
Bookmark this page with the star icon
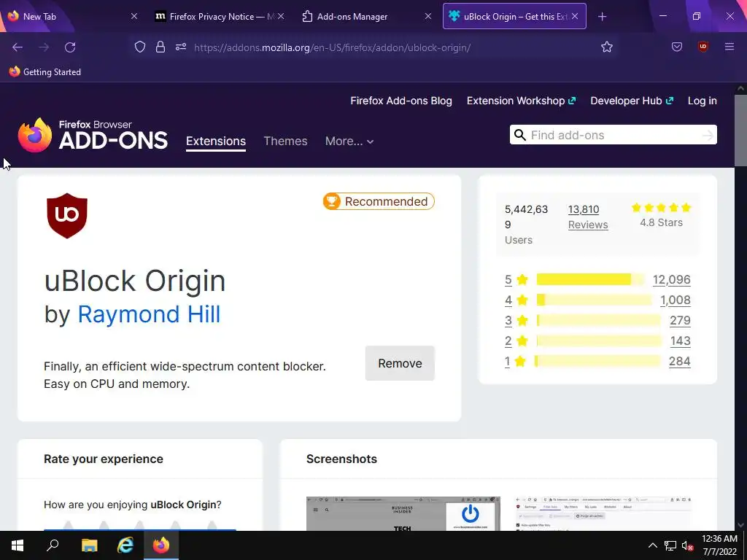[606, 47]
